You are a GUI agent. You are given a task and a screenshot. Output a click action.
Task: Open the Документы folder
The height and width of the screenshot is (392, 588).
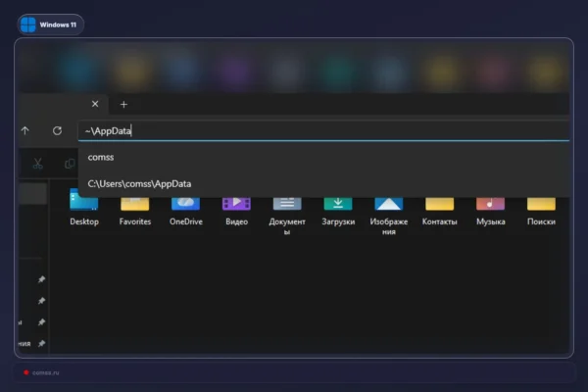coord(287,216)
